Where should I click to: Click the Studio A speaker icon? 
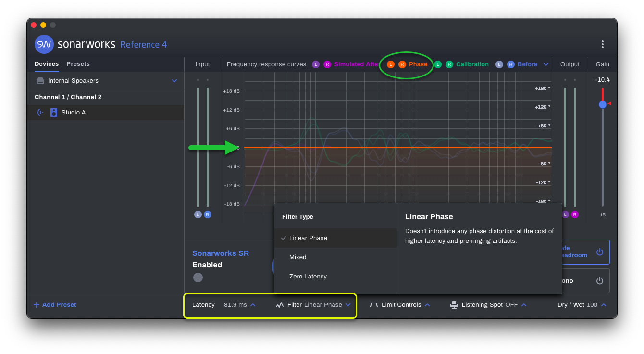54,113
